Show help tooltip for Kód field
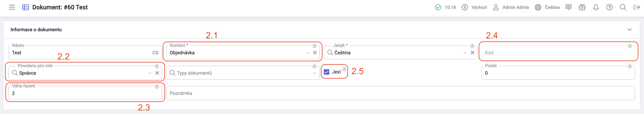 [630, 46]
